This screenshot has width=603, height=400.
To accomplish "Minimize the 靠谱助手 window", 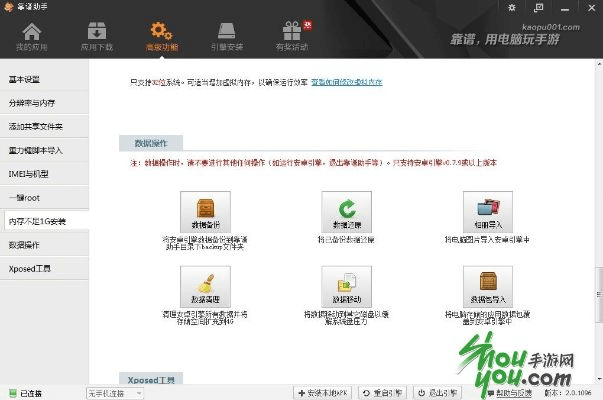I will (565, 8).
